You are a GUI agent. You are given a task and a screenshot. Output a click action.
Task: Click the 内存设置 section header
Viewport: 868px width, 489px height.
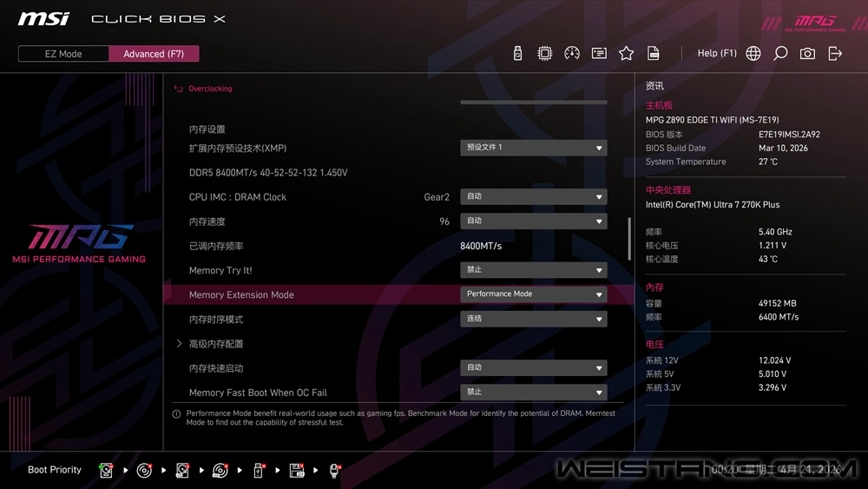pos(207,129)
